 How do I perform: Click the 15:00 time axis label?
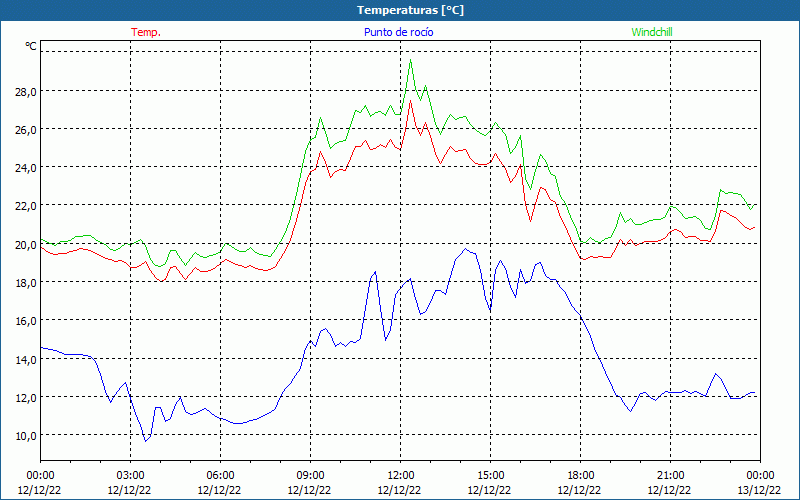coord(490,475)
